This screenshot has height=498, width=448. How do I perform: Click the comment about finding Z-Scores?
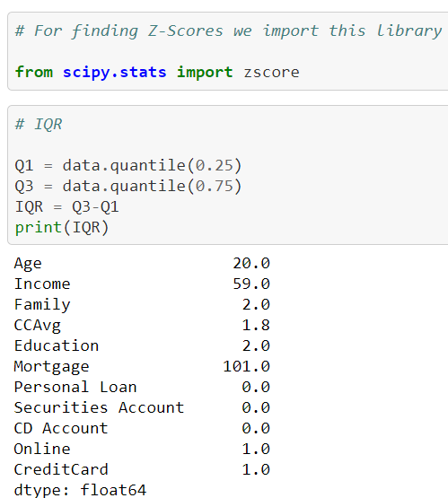click(229, 31)
